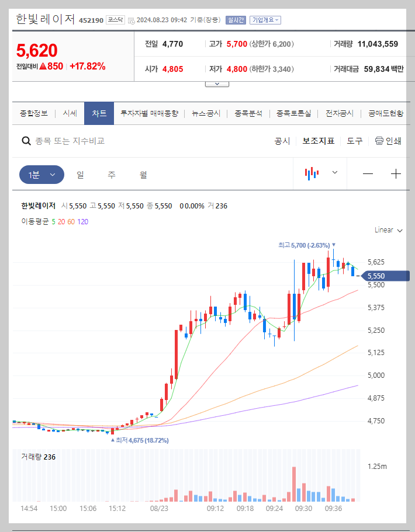The width and height of the screenshot is (415, 532).
Task: Click the stock search magnifier icon
Action: [x=27, y=140]
